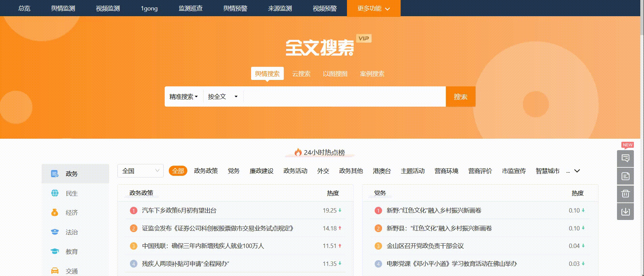Click the NEW badge above the floating toolbar

pos(627,145)
